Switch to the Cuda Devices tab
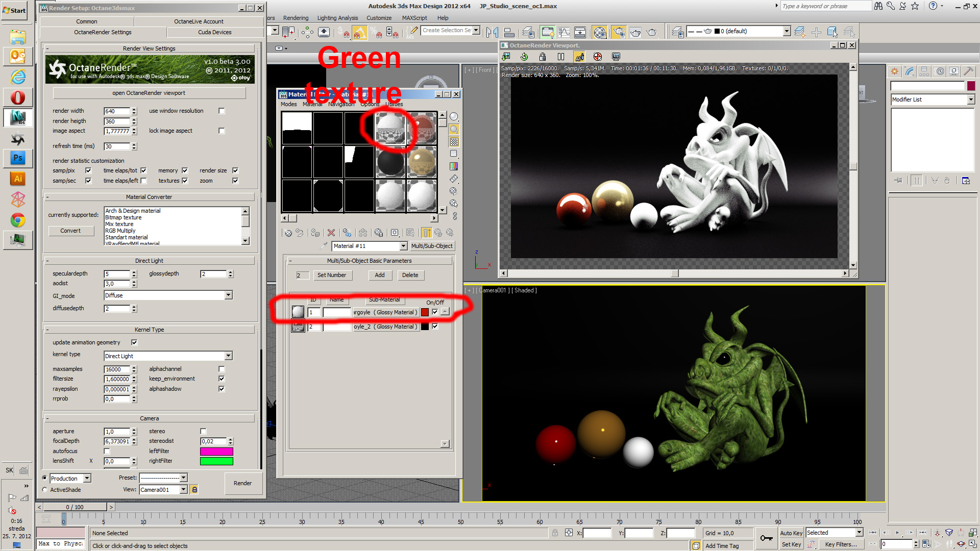 click(214, 32)
